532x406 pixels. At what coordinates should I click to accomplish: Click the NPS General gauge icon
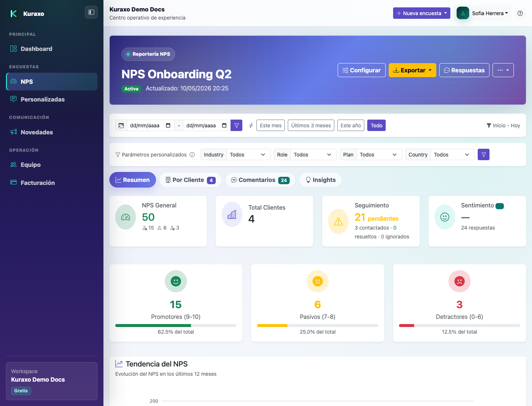pyautogui.click(x=126, y=217)
